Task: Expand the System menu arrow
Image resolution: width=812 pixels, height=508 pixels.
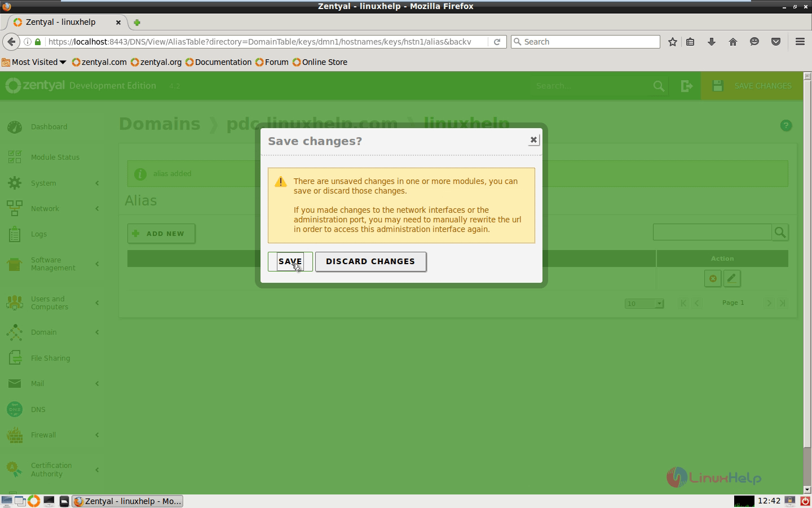Action: tap(97, 183)
